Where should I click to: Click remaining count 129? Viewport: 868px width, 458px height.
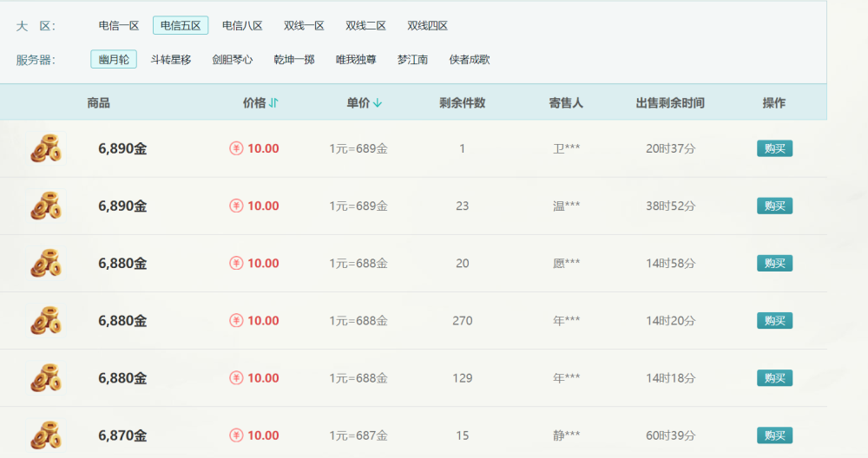[x=463, y=378]
